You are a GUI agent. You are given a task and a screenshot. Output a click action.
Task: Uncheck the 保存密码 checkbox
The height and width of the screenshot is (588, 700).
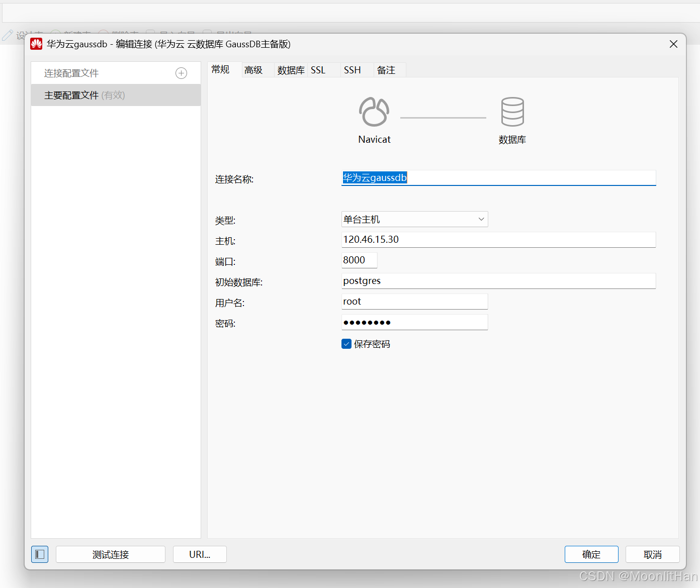tap(346, 343)
